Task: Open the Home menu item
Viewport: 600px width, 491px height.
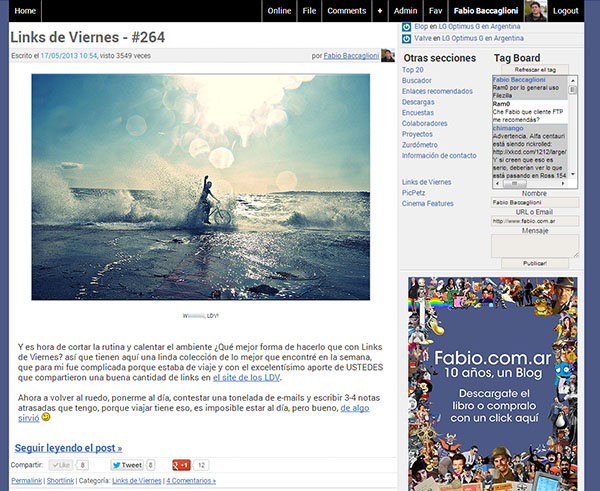Action: click(x=25, y=11)
